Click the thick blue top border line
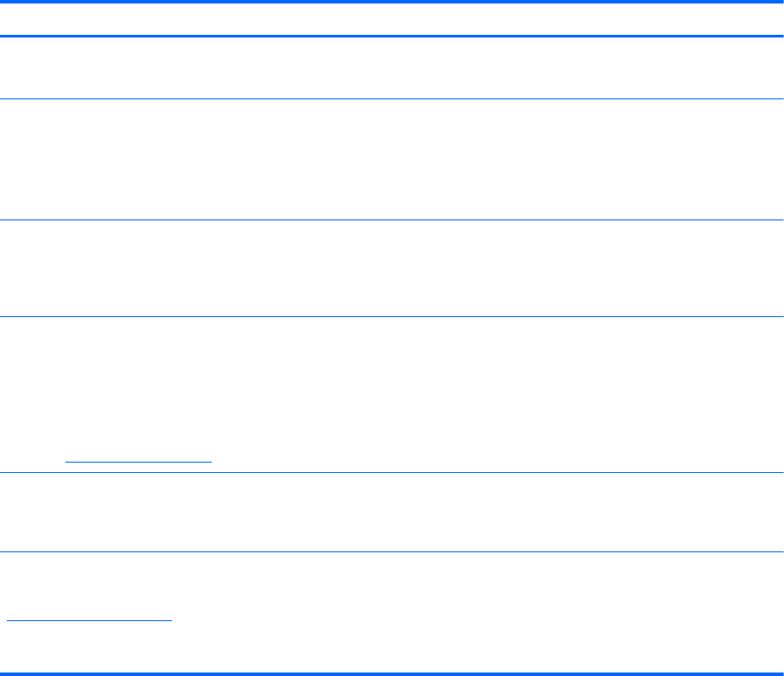This screenshot has height=676, width=784. 391,2
